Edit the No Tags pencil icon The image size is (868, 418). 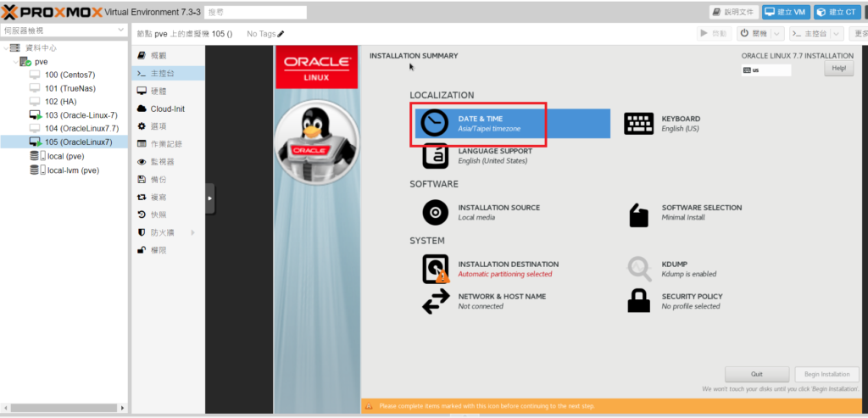[x=281, y=34]
